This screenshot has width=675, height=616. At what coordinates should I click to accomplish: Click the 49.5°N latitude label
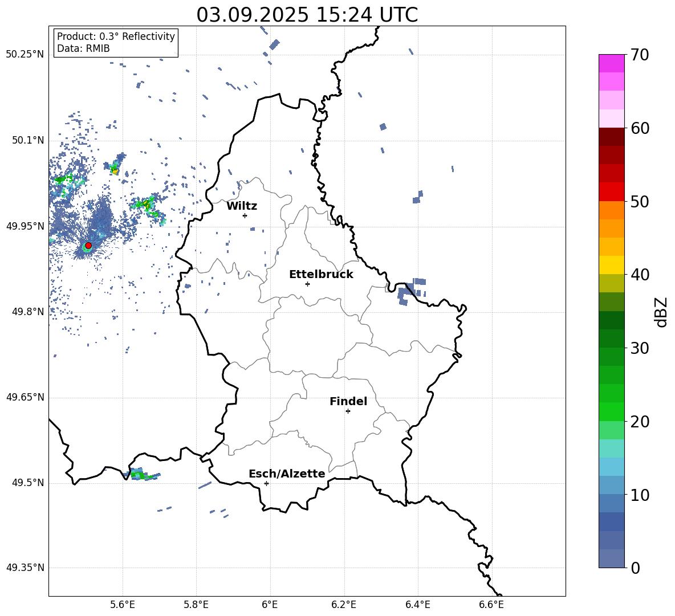28,483
